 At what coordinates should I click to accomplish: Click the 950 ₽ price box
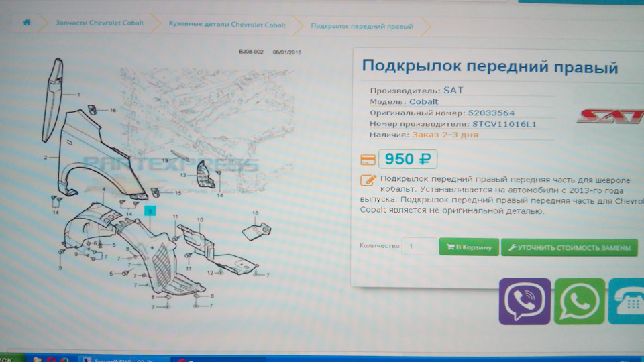click(x=407, y=159)
